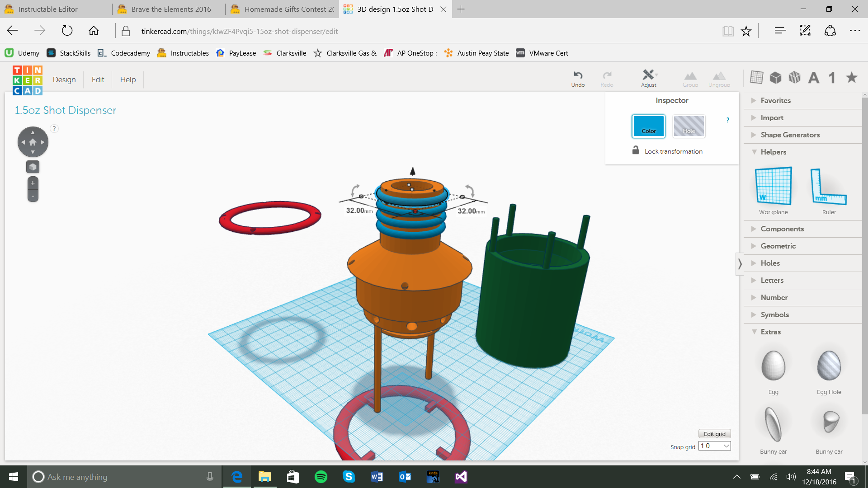This screenshot has width=868, height=488.
Task: Zoom in with the plus button
Action: (x=33, y=183)
